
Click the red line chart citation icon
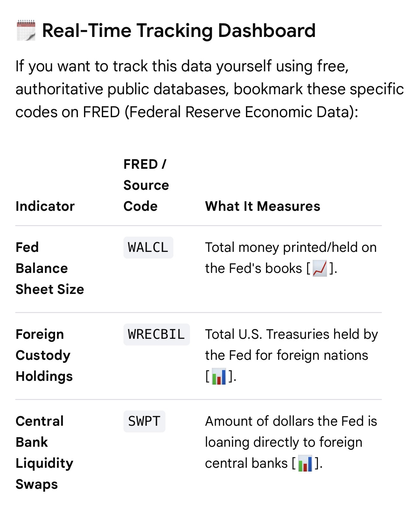(320, 268)
